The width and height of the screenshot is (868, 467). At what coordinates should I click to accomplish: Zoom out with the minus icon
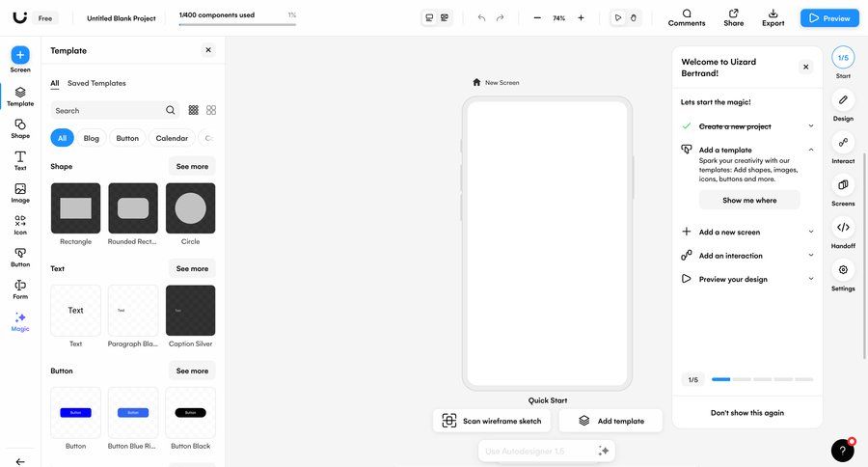tap(537, 17)
